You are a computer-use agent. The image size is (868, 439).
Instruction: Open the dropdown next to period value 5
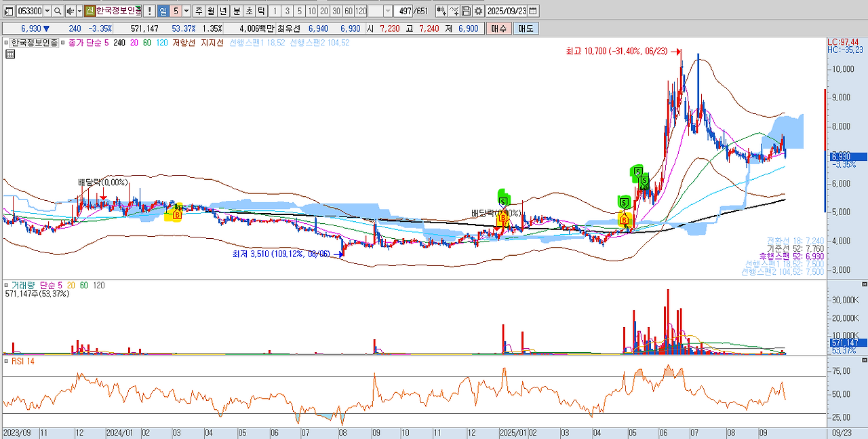tap(186, 11)
